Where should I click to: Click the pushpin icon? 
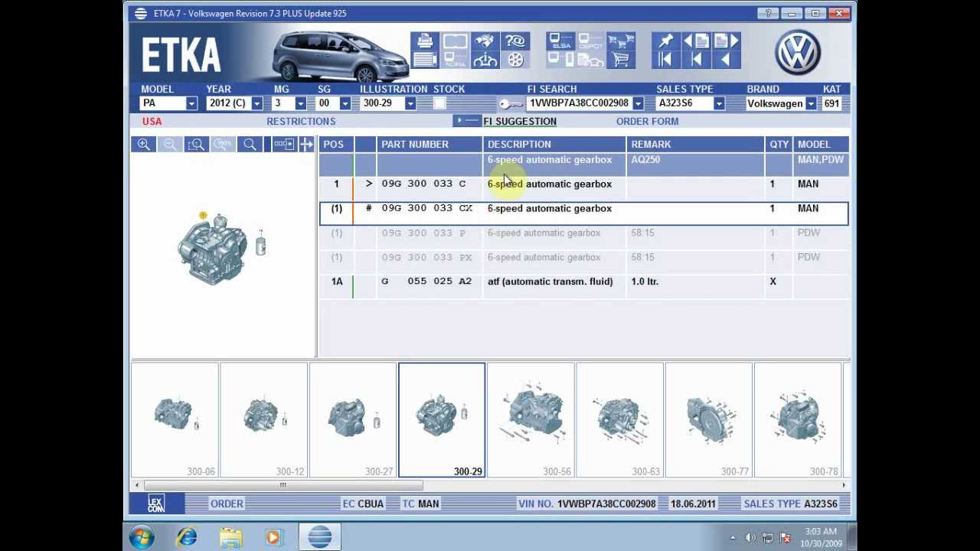pyautogui.click(x=665, y=41)
